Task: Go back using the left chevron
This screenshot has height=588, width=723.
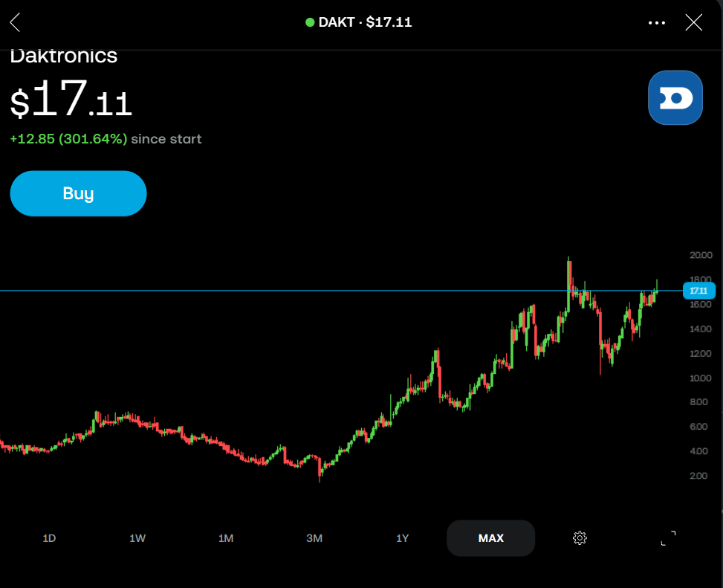Action: point(15,22)
